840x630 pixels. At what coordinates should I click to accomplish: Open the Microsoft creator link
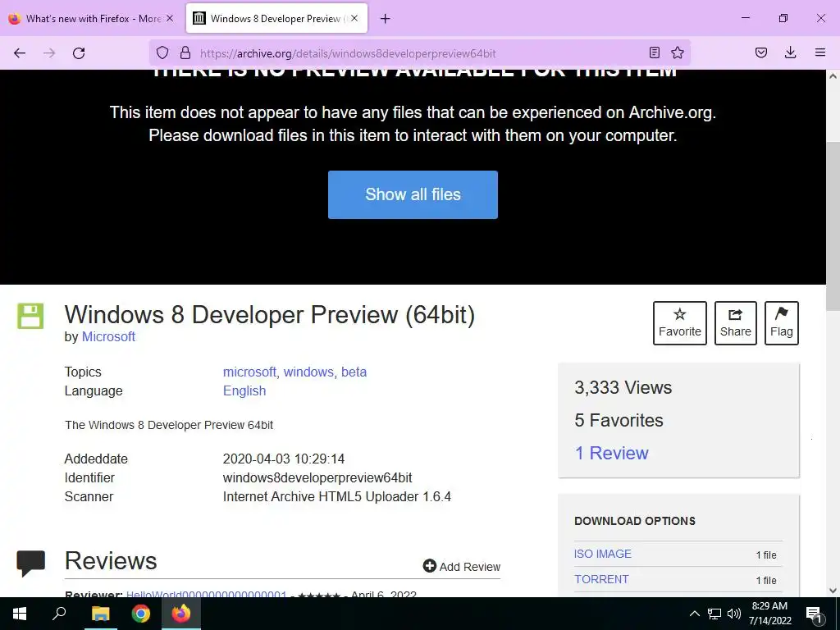108,336
